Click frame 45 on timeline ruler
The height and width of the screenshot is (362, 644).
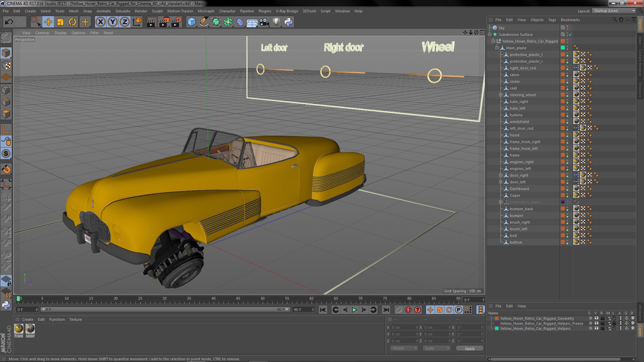[x=238, y=299]
